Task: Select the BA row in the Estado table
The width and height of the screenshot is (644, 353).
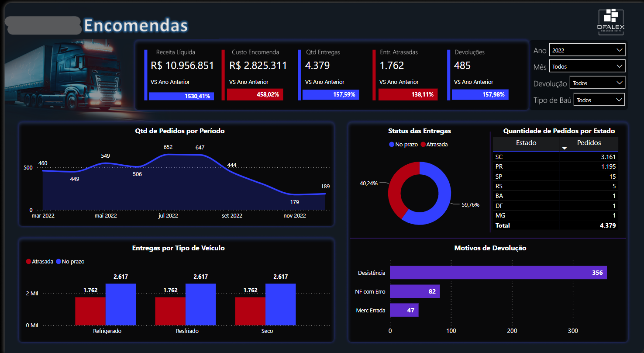Action: coord(555,196)
